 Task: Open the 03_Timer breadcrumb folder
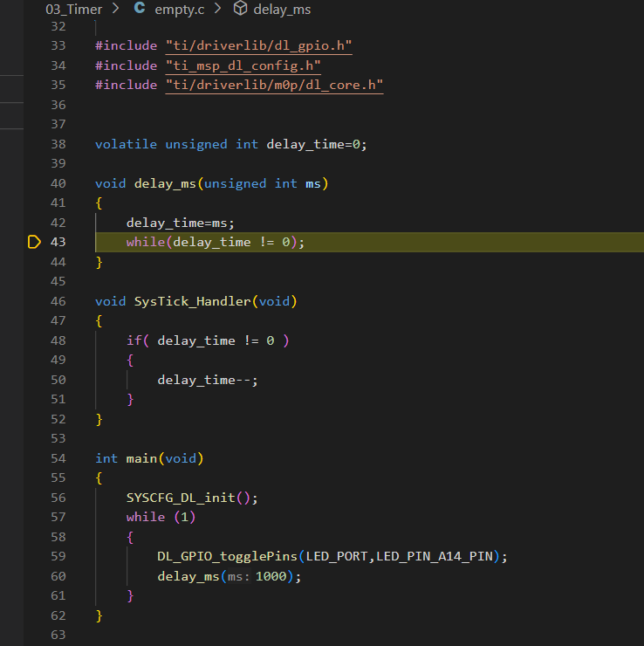pos(73,9)
